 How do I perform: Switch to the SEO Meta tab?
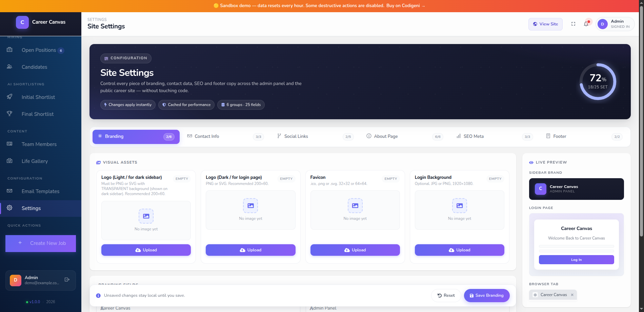click(495, 137)
